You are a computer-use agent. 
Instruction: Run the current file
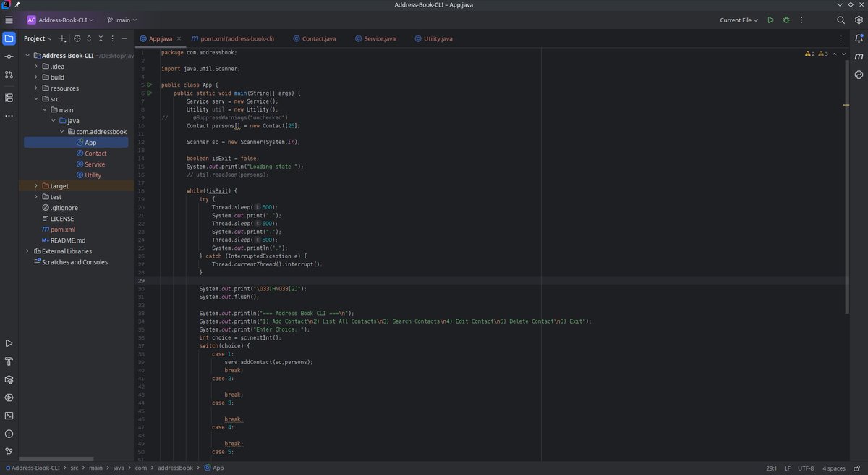(771, 20)
